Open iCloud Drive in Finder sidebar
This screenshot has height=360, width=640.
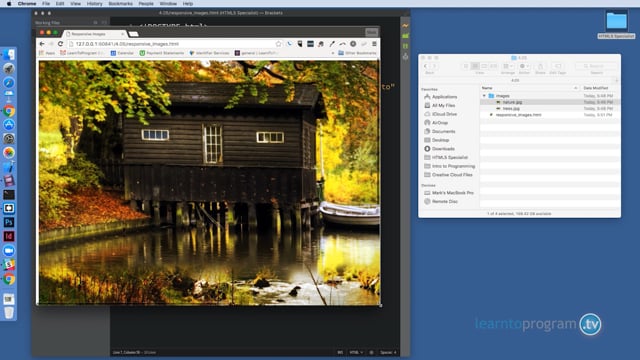pos(440,114)
